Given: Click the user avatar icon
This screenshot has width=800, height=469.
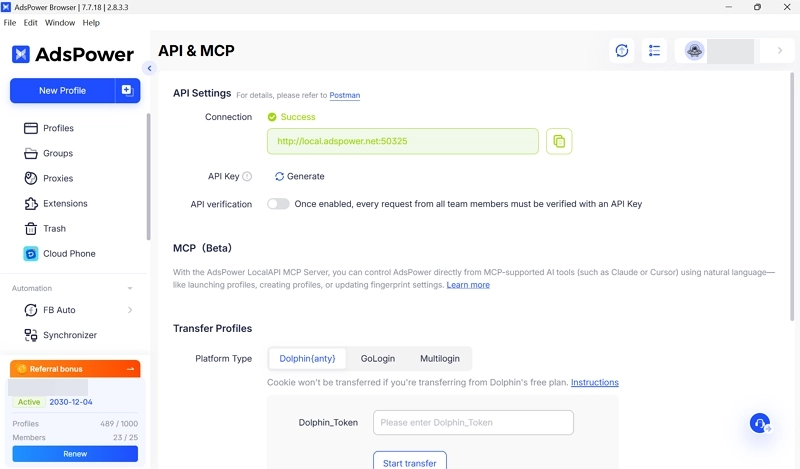Looking at the screenshot, I should (694, 51).
